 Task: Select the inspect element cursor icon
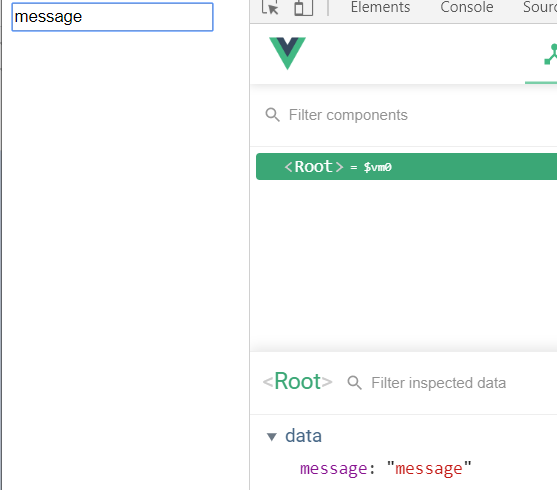pos(270,7)
